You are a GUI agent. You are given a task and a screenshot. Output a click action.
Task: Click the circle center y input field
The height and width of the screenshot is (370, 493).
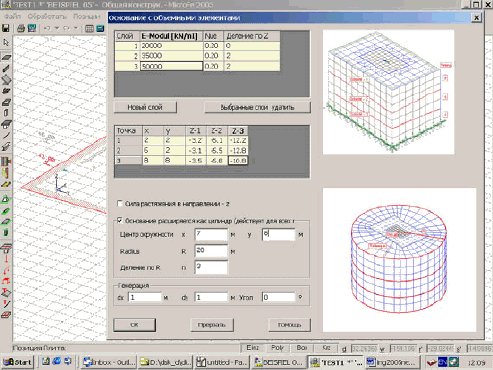(279, 234)
